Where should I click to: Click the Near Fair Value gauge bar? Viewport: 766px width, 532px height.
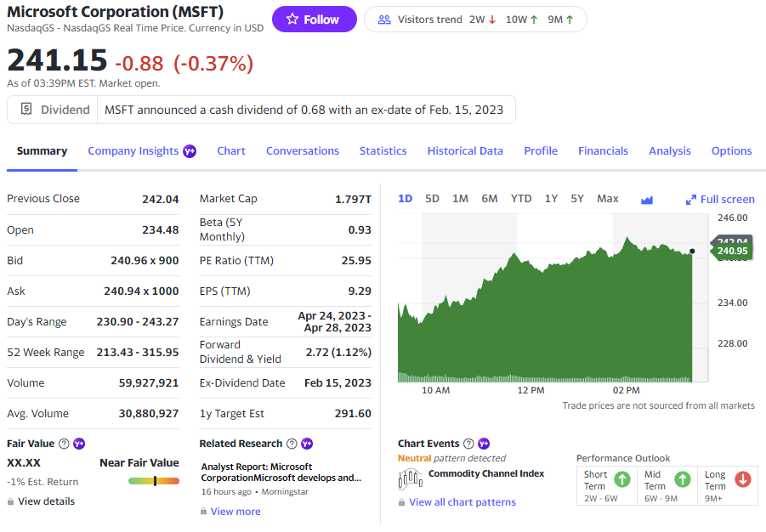click(x=155, y=479)
